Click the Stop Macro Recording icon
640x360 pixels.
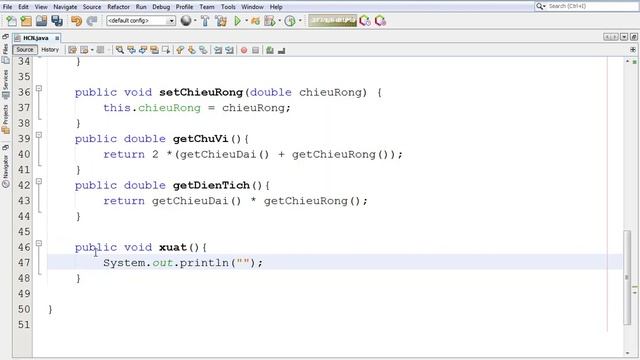[x=256, y=50]
